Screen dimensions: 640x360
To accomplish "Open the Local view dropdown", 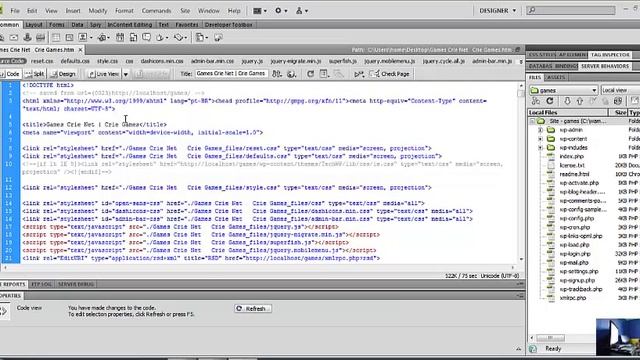I will 620,90.
